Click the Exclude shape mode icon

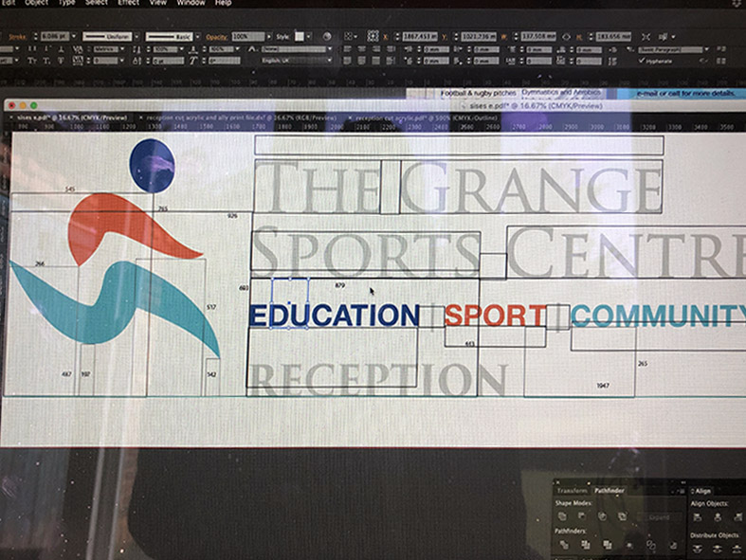point(622,516)
